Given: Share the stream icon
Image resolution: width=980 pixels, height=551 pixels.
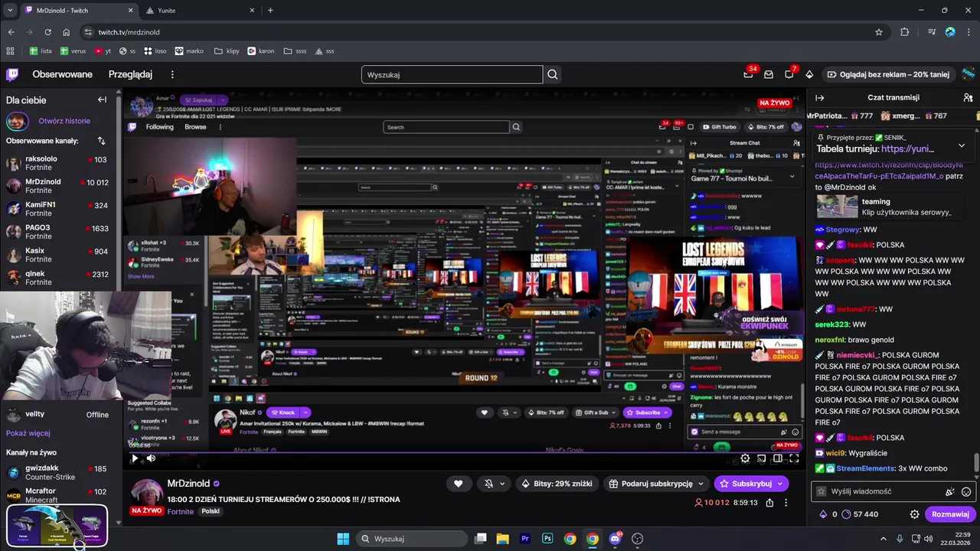Looking at the screenshot, I should (769, 503).
